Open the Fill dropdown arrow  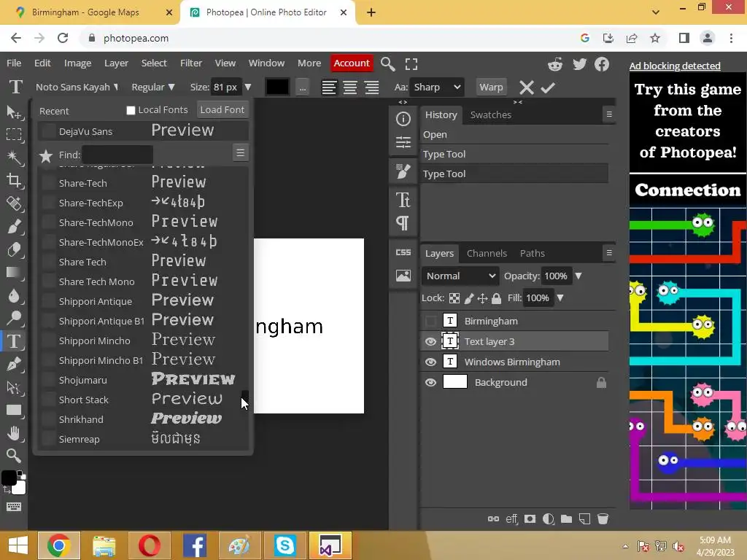coord(560,298)
